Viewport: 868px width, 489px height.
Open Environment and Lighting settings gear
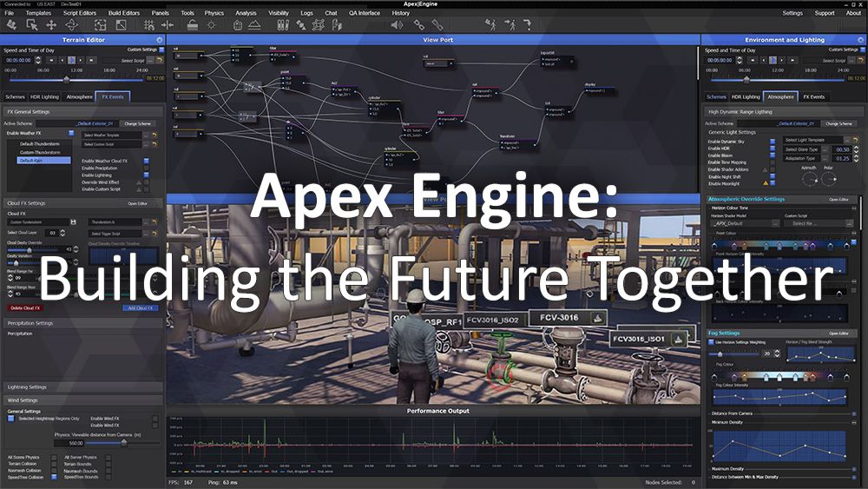coord(861,40)
